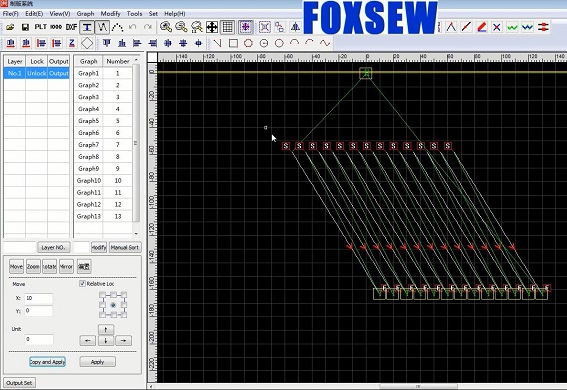The width and height of the screenshot is (567, 390).
Task: Click the Apply button
Action: [x=97, y=362]
